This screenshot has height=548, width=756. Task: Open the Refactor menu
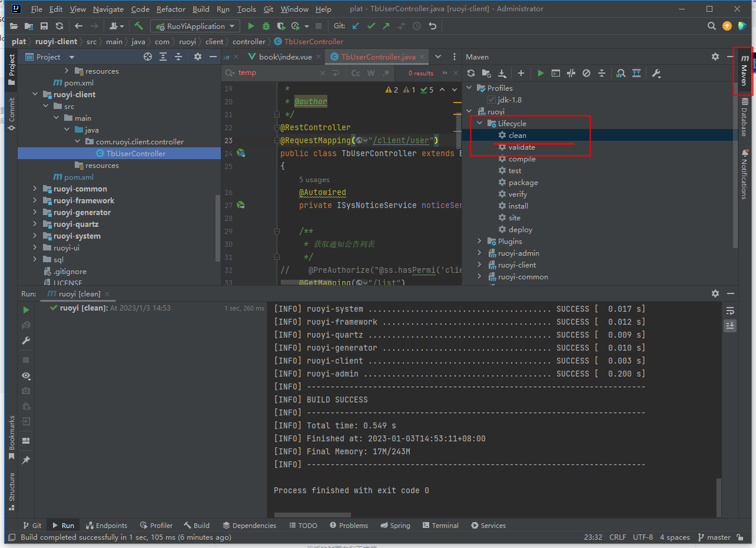[171, 9]
